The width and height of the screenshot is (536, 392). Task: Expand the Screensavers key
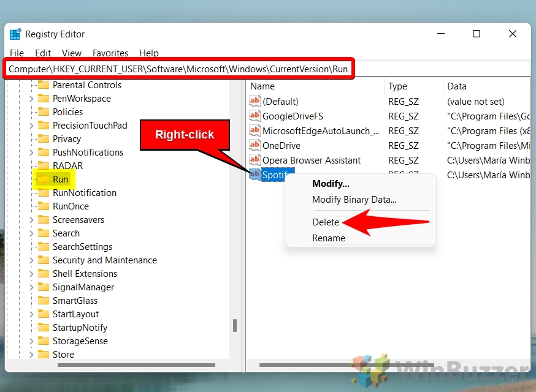tap(31, 220)
